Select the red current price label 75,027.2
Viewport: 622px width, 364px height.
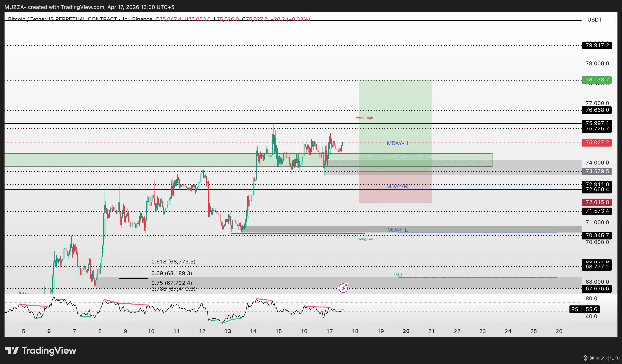pos(597,143)
